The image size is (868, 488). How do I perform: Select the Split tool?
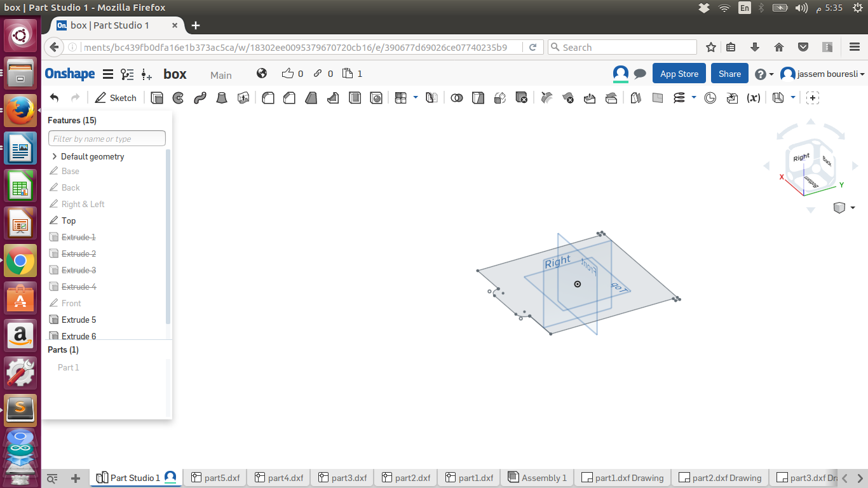pyautogui.click(x=478, y=98)
